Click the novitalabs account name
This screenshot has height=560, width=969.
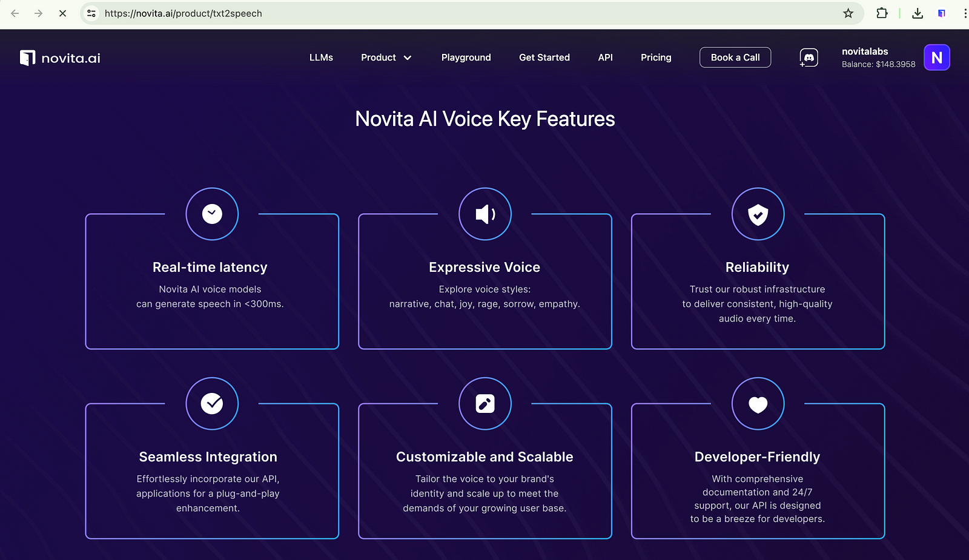(865, 51)
